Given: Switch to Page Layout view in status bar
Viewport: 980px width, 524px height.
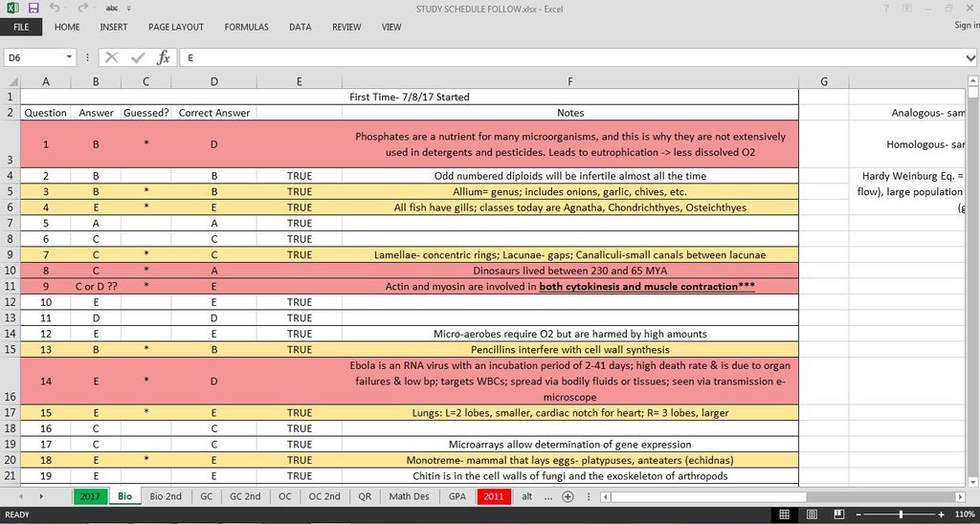Looking at the screenshot, I should click(x=811, y=514).
